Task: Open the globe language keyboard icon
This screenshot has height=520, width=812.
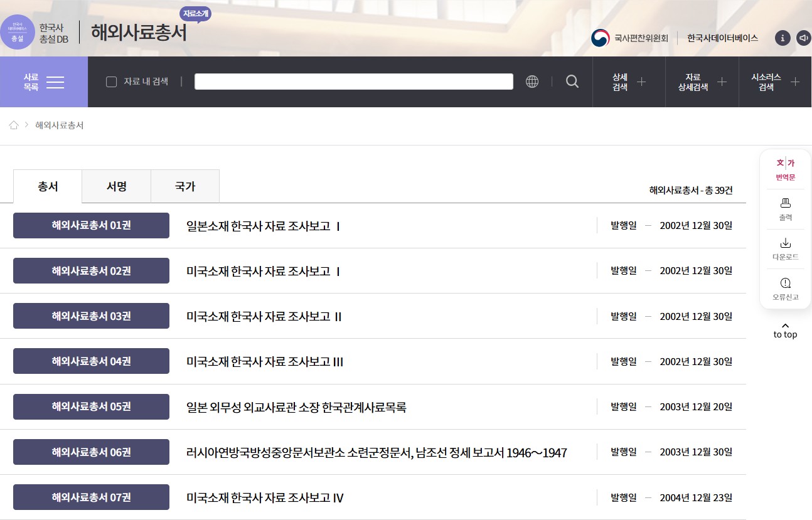Action: pos(532,82)
